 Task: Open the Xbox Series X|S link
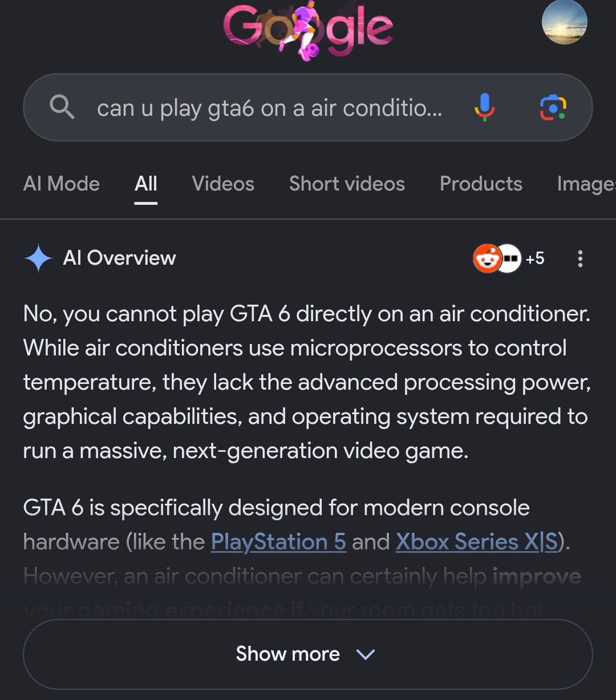click(x=477, y=542)
